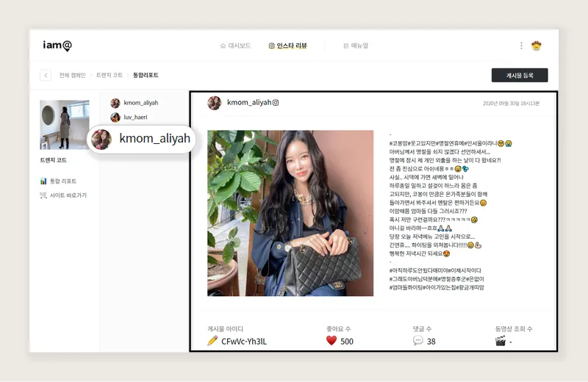Open the 매뉴얼 manual tab
This screenshot has width=588, height=382.
(356, 46)
